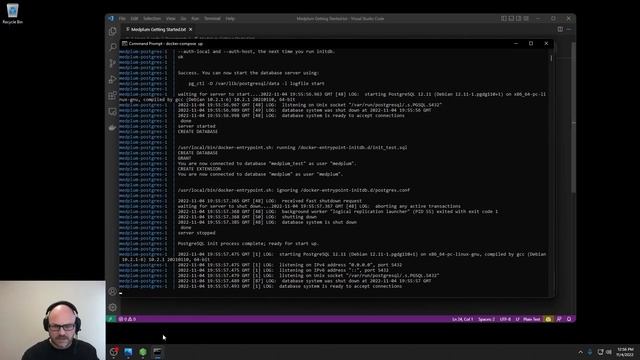Open the Search view in the activity bar
640x360 pixels.
tap(113, 47)
